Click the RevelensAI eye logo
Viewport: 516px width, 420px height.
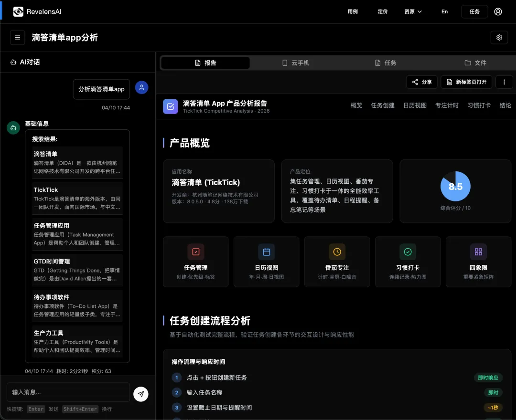point(18,11)
